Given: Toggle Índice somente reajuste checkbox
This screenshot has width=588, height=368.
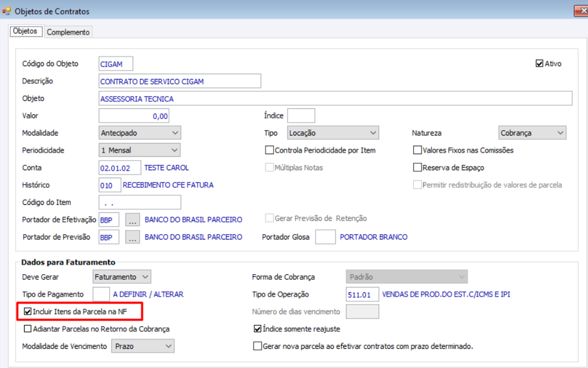Looking at the screenshot, I should 257,329.
